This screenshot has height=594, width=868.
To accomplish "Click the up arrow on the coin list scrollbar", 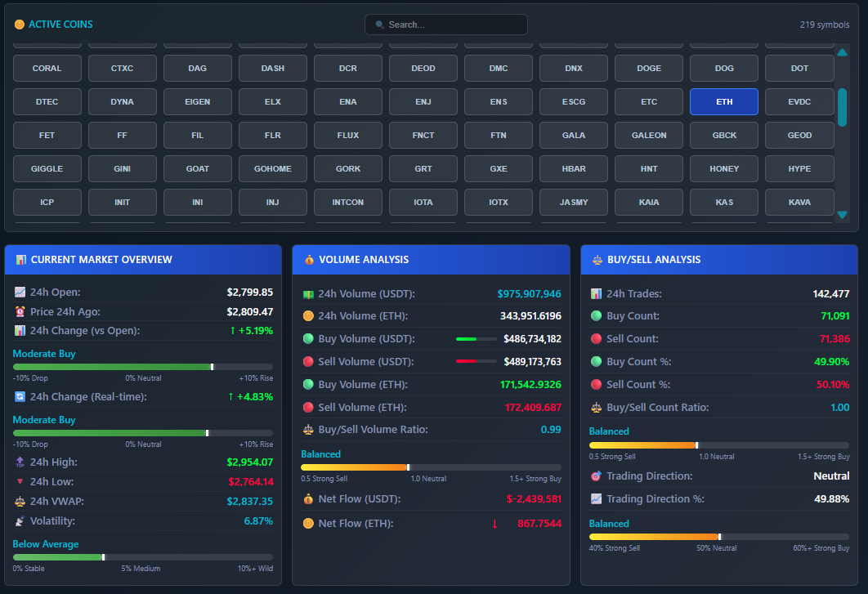I will coord(842,51).
